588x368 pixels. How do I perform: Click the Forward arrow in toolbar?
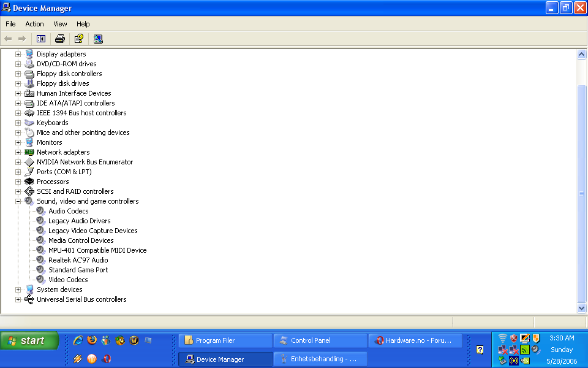coord(22,39)
